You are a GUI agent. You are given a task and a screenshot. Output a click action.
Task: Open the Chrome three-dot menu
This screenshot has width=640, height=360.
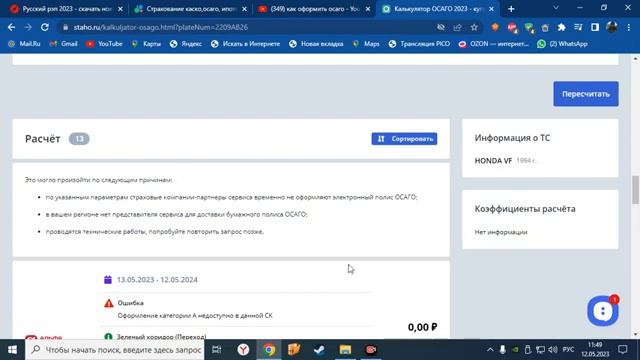coord(629,27)
